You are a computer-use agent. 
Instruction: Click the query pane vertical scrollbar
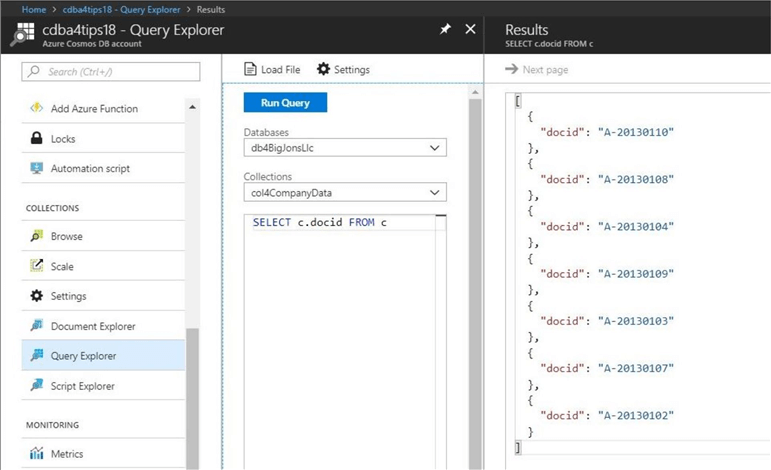tap(475, 284)
